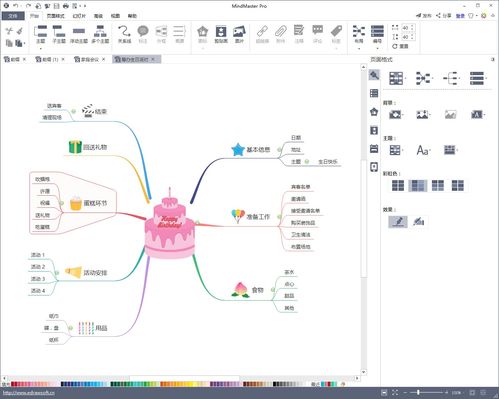Click the blue login link at top right
The width and height of the screenshot is (499, 399).
[x=460, y=16]
